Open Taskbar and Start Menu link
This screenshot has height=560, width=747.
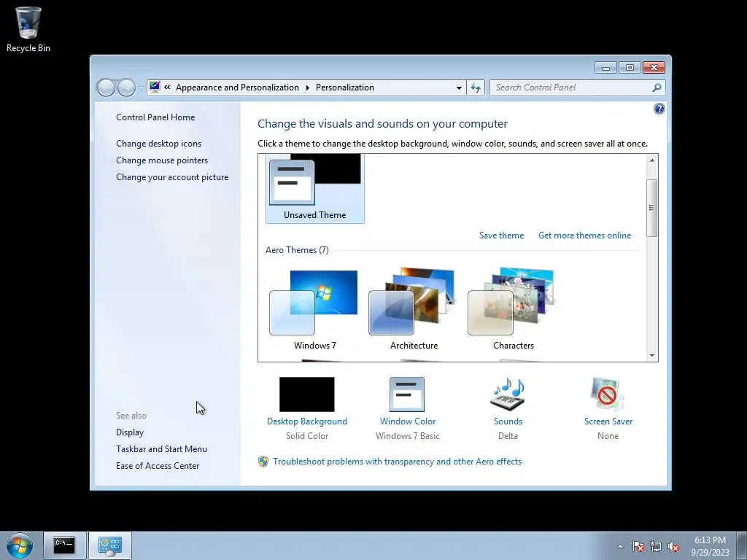tap(161, 448)
